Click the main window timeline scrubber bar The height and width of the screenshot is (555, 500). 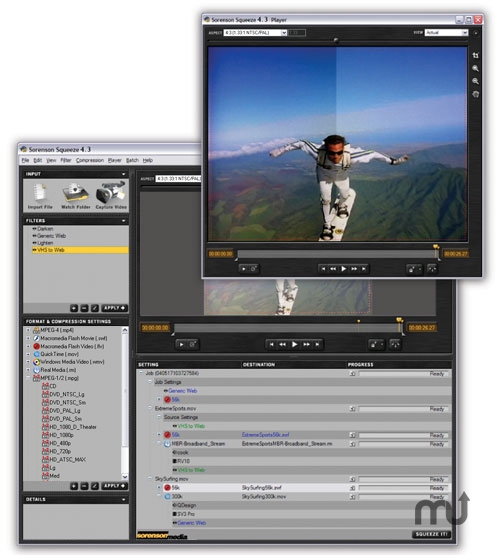[x=288, y=328]
